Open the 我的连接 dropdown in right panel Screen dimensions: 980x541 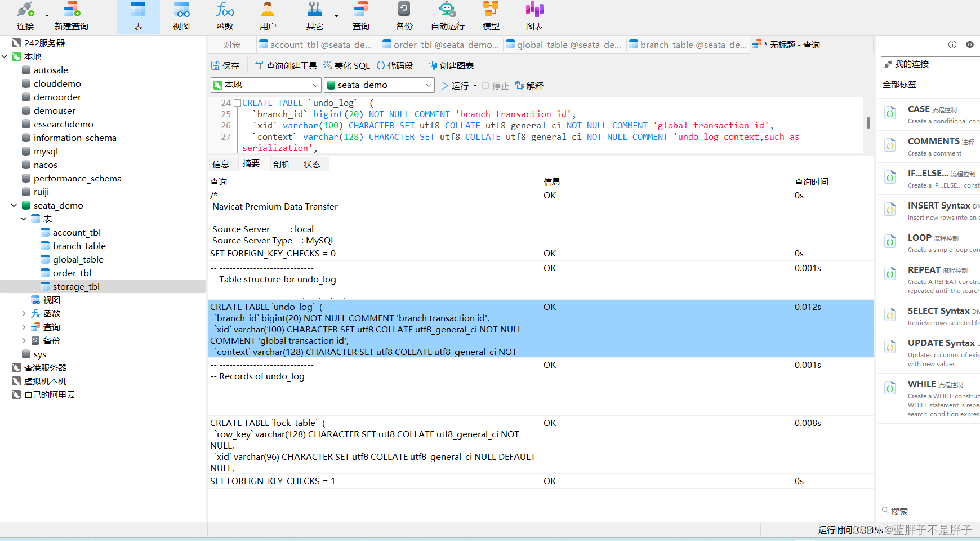coord(930,64)
